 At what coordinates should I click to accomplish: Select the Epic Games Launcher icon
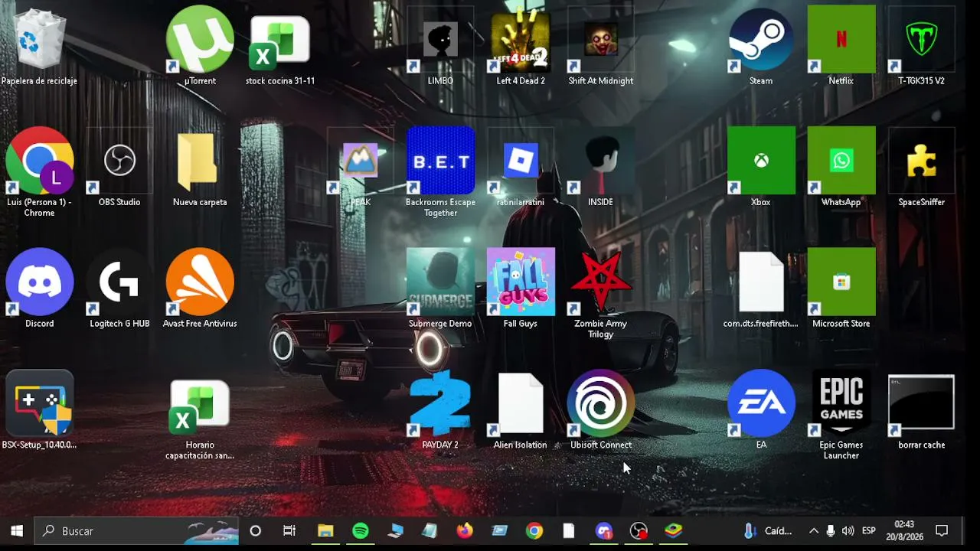(x=841, y=416)
